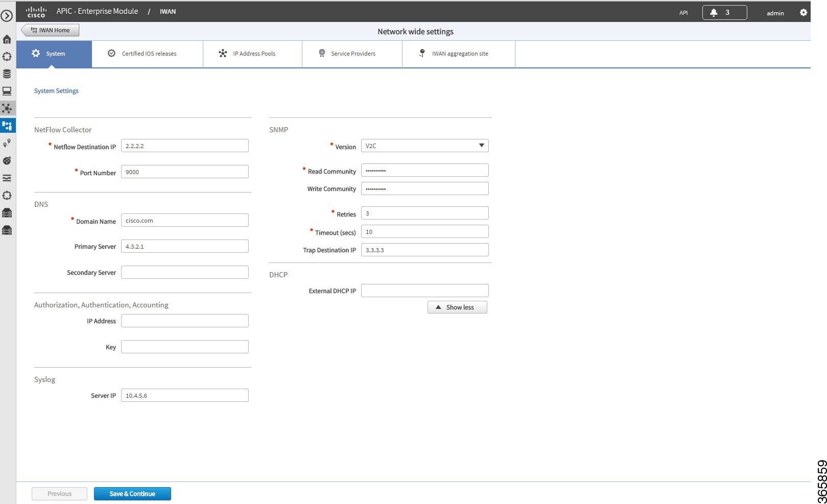Click the Certified IOS releases checkmark icon
The width and height of the screenshot is (827, 504).
click(111, 53)
